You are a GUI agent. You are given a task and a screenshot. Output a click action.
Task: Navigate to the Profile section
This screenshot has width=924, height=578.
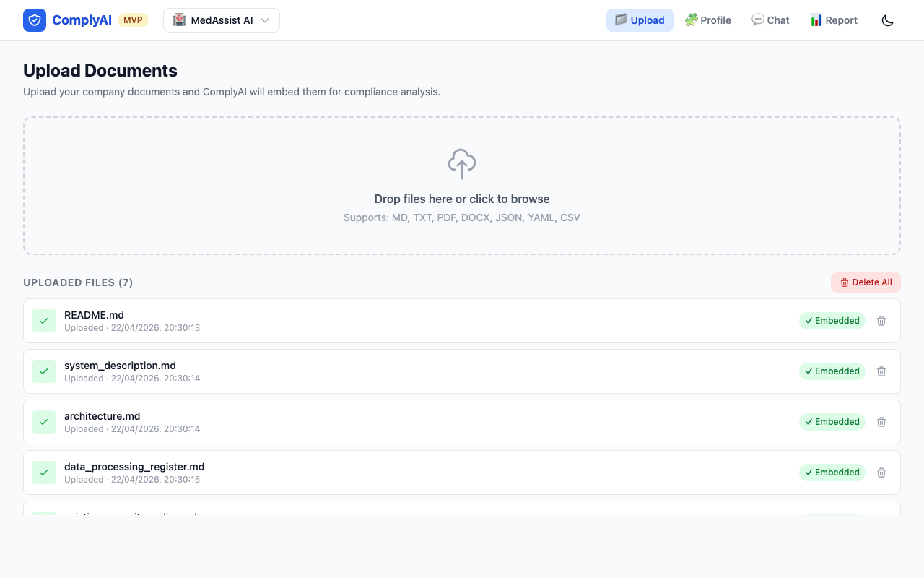point(708,20)
